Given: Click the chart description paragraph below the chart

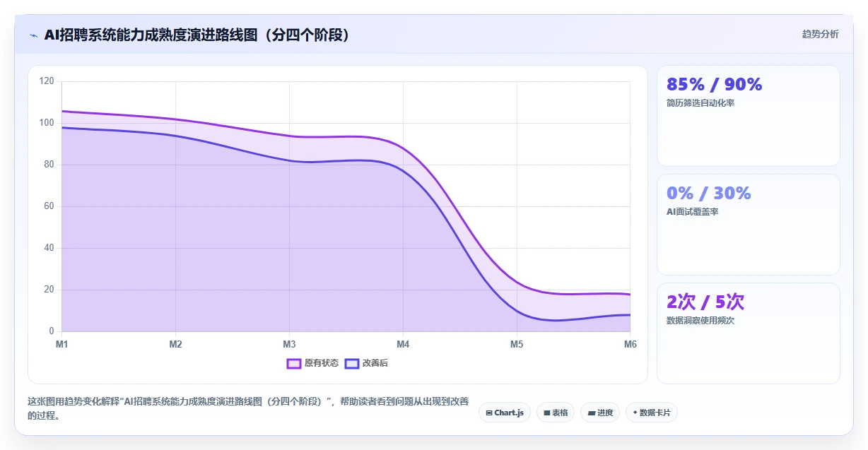Looking at the screenshot, I should (x=248, y=408).
